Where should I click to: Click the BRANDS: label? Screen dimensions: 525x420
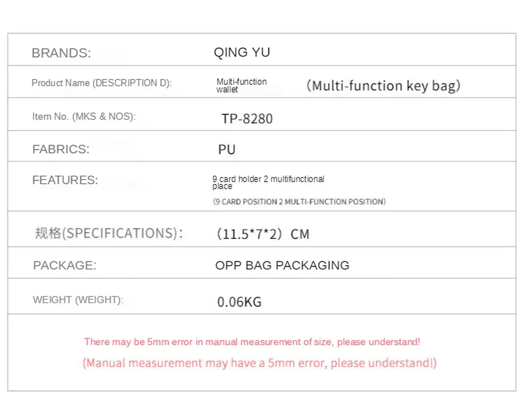tap(61, 53)
